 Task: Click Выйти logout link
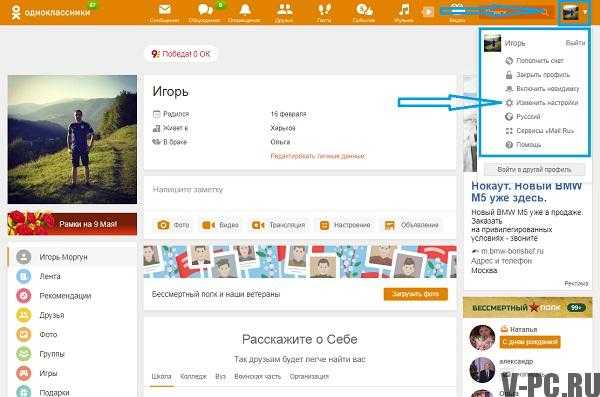click(575, 43)
